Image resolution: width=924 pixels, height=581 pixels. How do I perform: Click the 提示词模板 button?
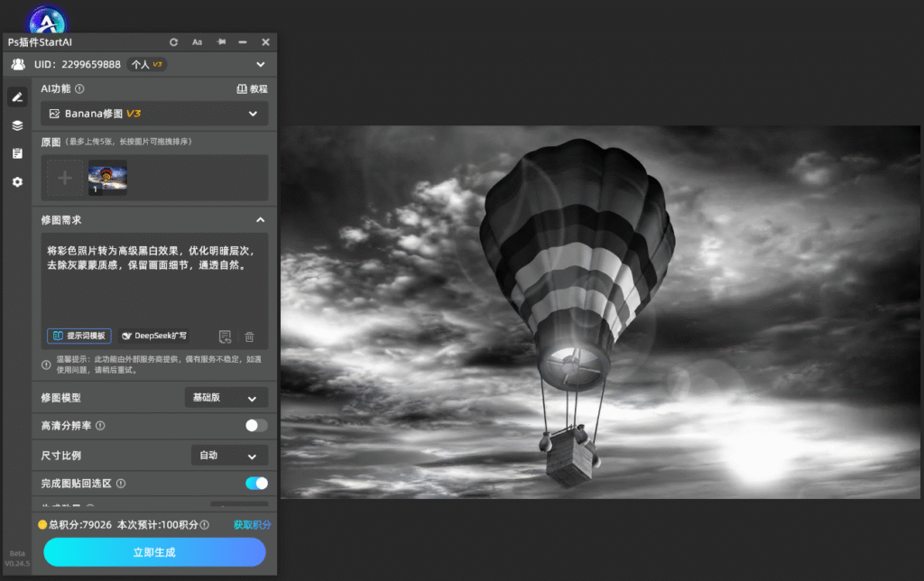[x=79, y=336]
